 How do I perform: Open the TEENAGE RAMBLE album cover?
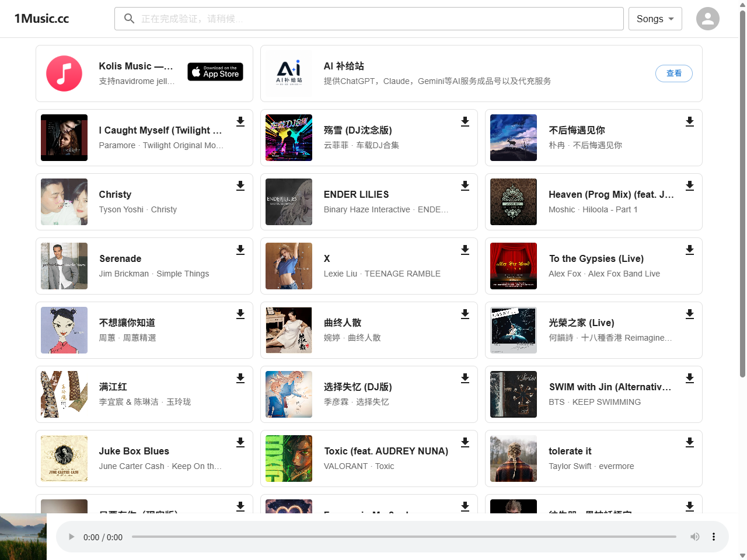tap(289, 266)
